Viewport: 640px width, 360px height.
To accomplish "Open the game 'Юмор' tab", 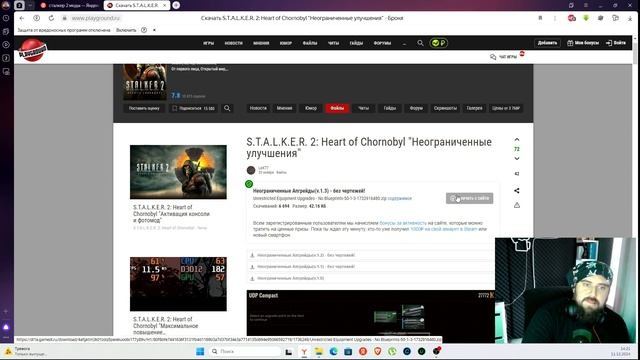I will 311,108.
